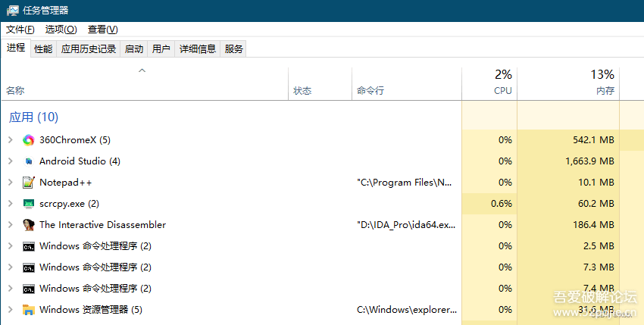The height and width of the screenshot is (325, 644).
Task: Click the 0.6% CPU value for scrcpy.exe
Action: pyautogui.click(x=502, y=204)
